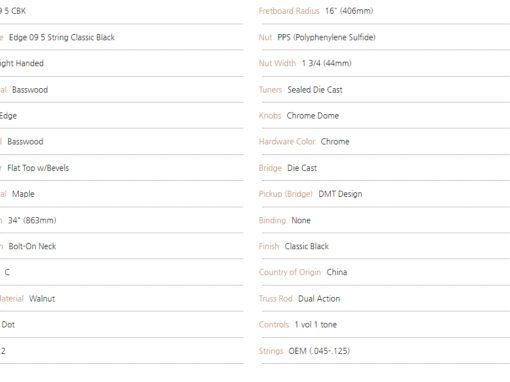Select the OEM (.045-.125) strings value
This screenshot has height=382, width=510.
coord(319,351)
